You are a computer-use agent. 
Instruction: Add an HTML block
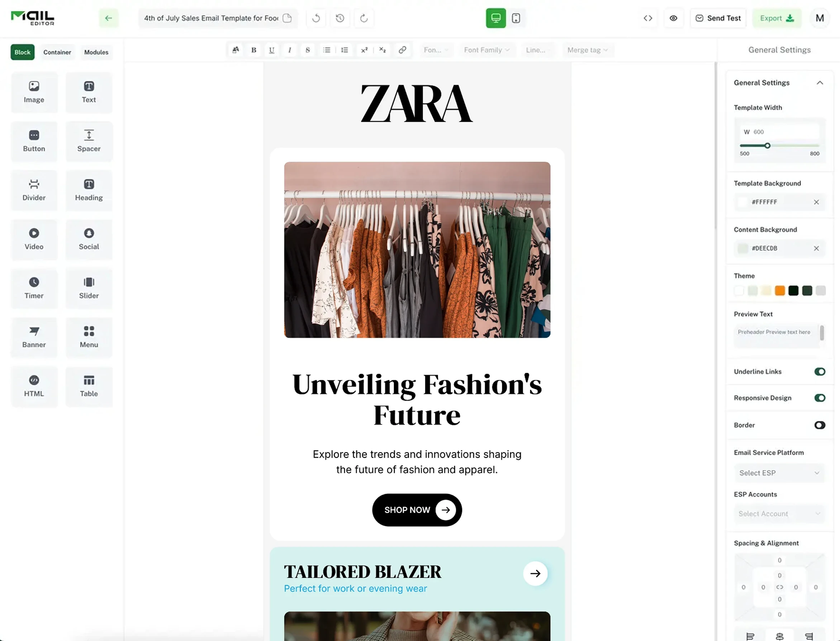point(34,386)
